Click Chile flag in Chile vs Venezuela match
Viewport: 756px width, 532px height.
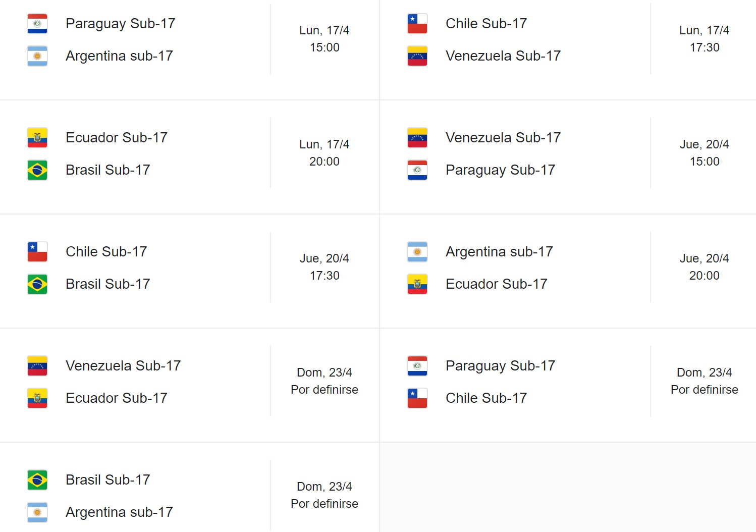click(x=417, y=24)
